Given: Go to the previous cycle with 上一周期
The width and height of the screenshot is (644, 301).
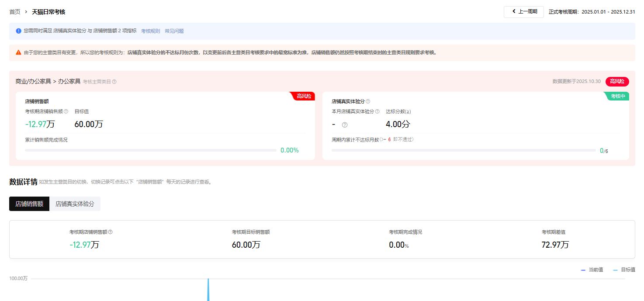Looking at the screenshot, I should [x=524, y=12].
